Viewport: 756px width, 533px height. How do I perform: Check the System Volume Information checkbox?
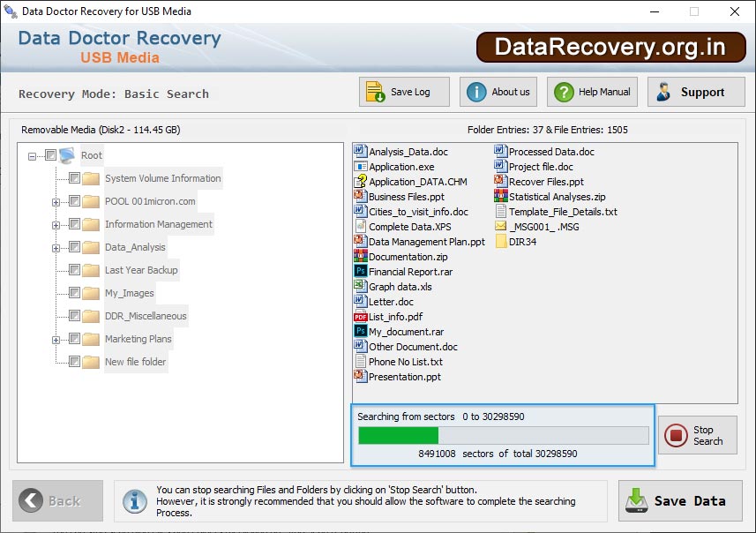pos(74,178)
